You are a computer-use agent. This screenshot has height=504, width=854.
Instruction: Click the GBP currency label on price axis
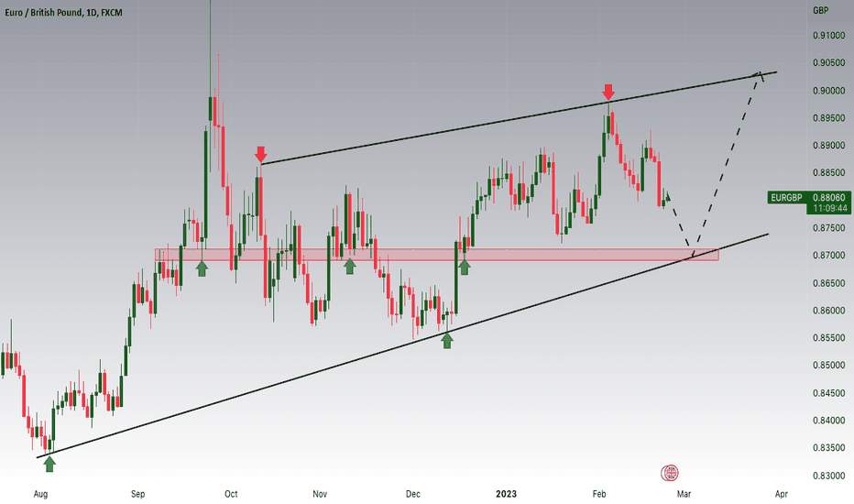coord(820,10)
